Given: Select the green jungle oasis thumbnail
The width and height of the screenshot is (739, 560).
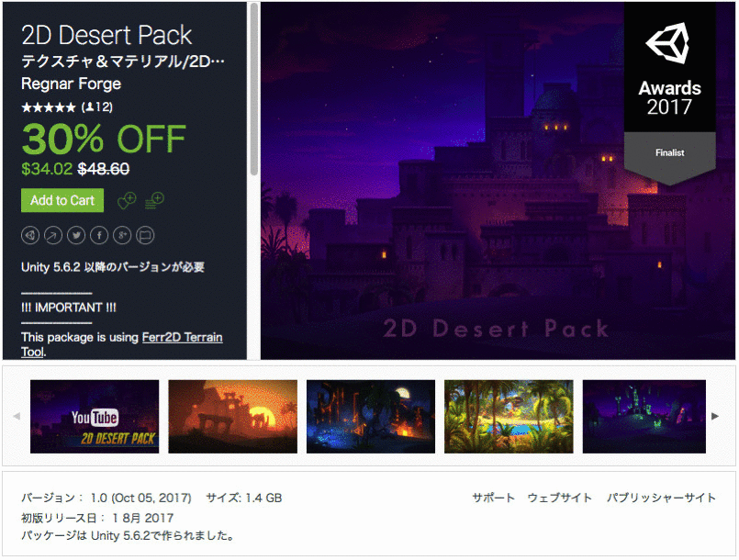Looking at the screenshot, I should click(x=509, y=417).
